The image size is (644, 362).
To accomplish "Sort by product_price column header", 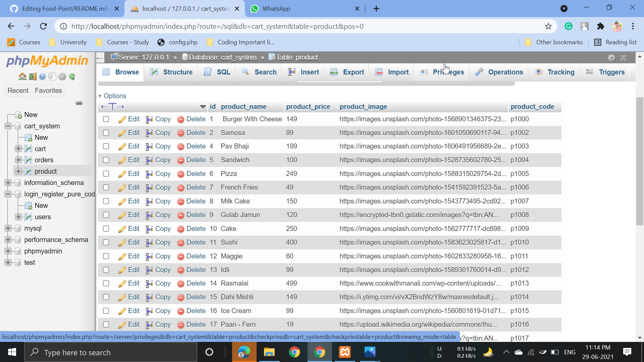I will (308, 107).
